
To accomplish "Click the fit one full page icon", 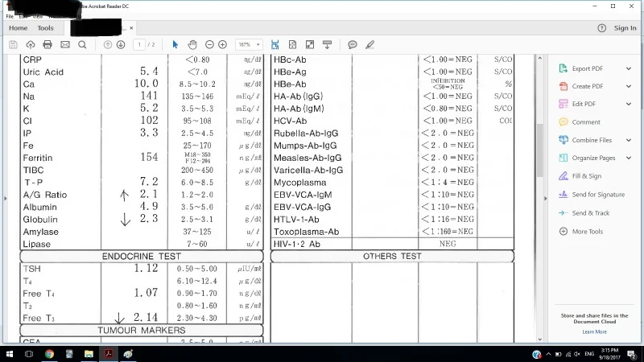I will [x=292, y=45].
